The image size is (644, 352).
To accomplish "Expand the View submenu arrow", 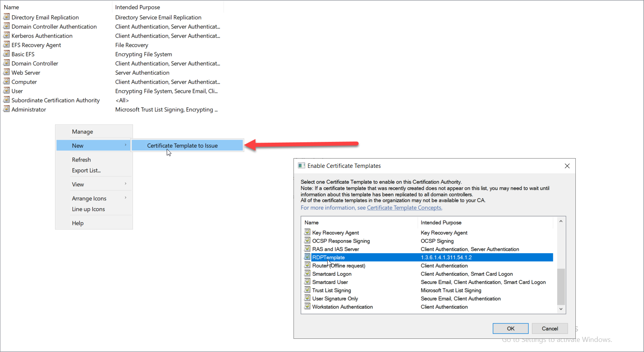I will coord(126,184).
